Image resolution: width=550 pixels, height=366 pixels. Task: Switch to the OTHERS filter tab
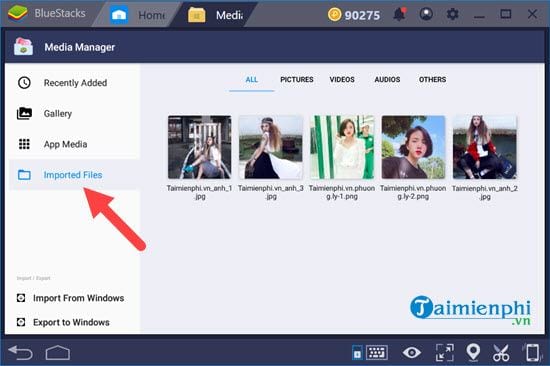[432, 80]
